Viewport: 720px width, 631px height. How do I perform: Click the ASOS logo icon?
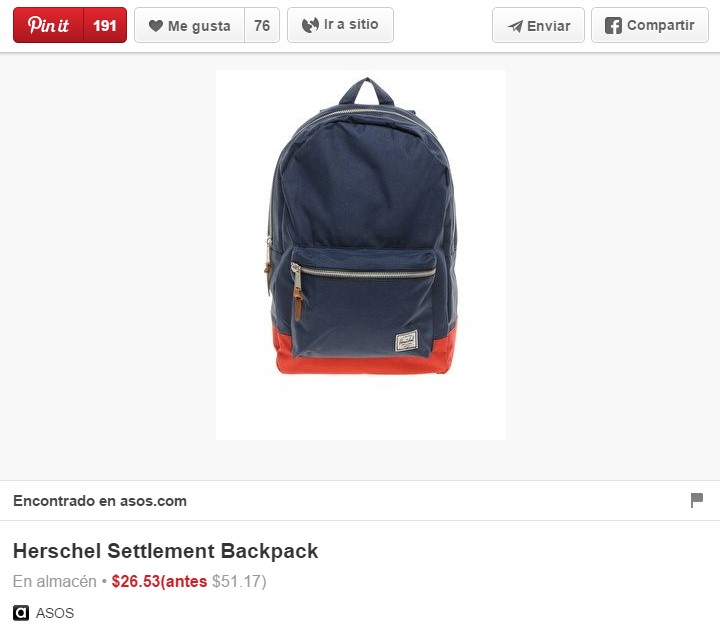(x=21, y=613)
